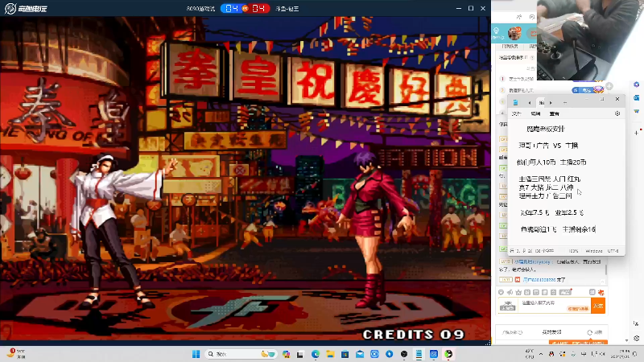Add a new Notepad tab

tap(565, 103)
